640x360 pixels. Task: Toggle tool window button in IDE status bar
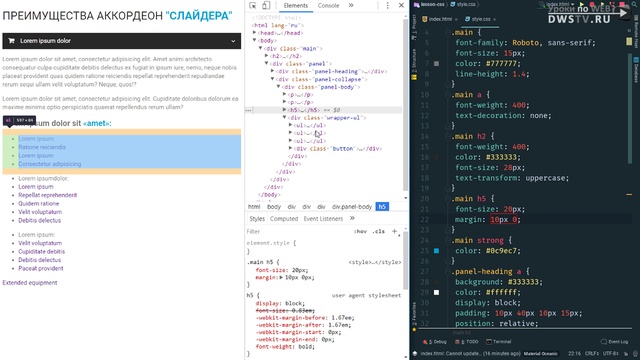[x=415, y=353]
